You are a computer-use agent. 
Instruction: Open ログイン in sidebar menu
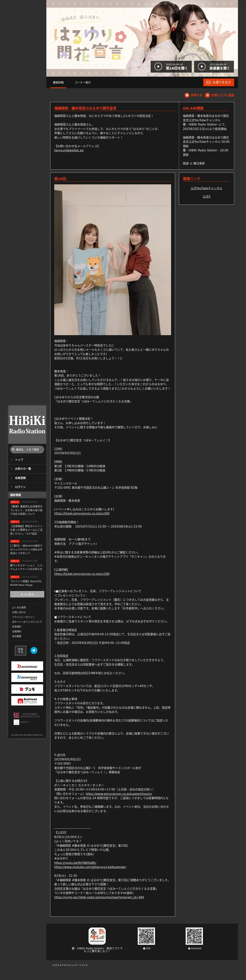(x=27, y=487)
